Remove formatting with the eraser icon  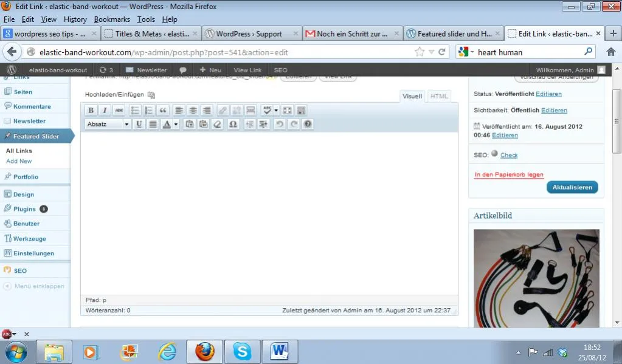pos(218,124)
